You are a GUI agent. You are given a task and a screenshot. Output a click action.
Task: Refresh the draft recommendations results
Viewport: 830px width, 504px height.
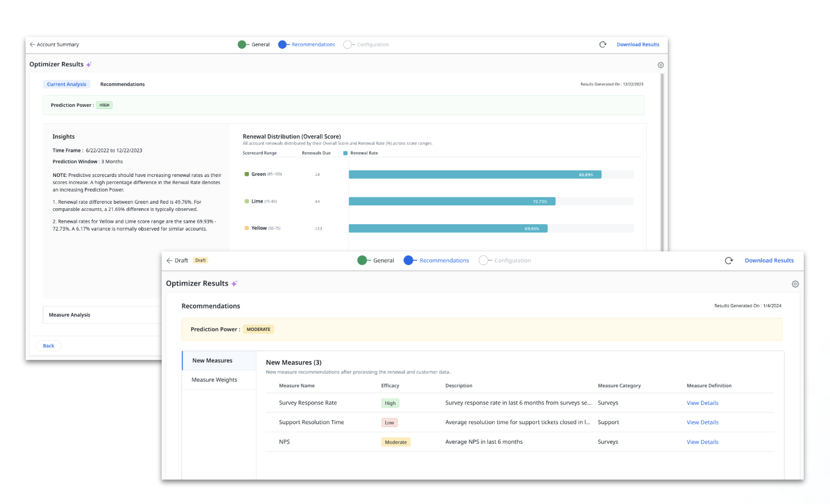(729, 261)
